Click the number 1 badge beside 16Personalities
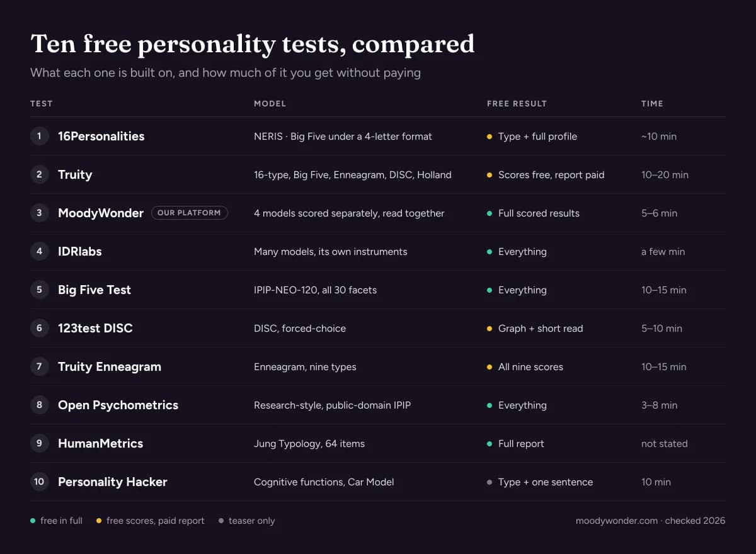 coord(39,136)
